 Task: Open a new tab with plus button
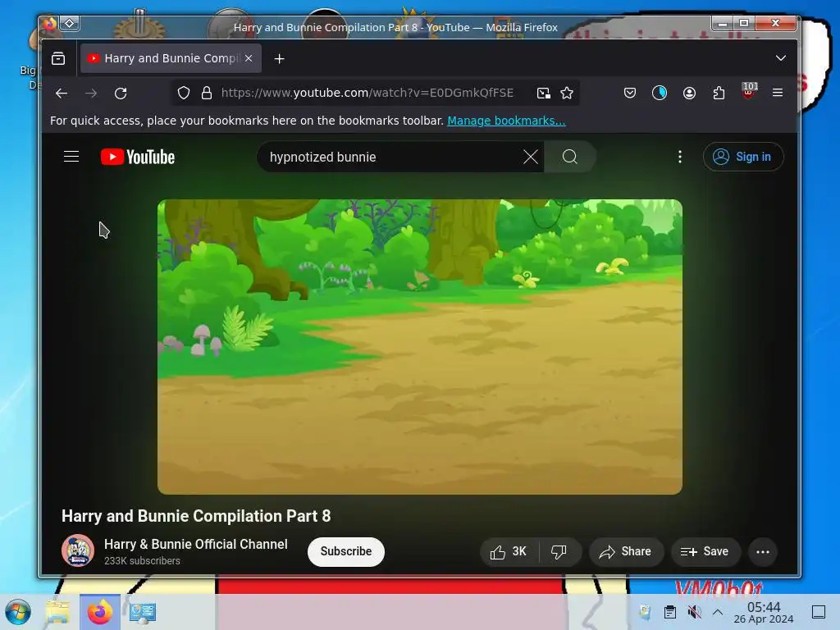pyautogui.click(x=279, y=59)
